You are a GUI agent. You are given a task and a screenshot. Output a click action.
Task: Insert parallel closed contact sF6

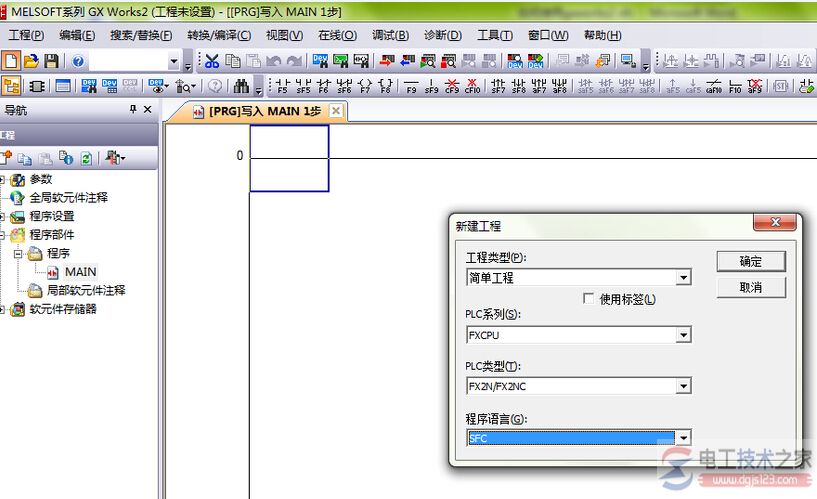[x=344, y=86]
